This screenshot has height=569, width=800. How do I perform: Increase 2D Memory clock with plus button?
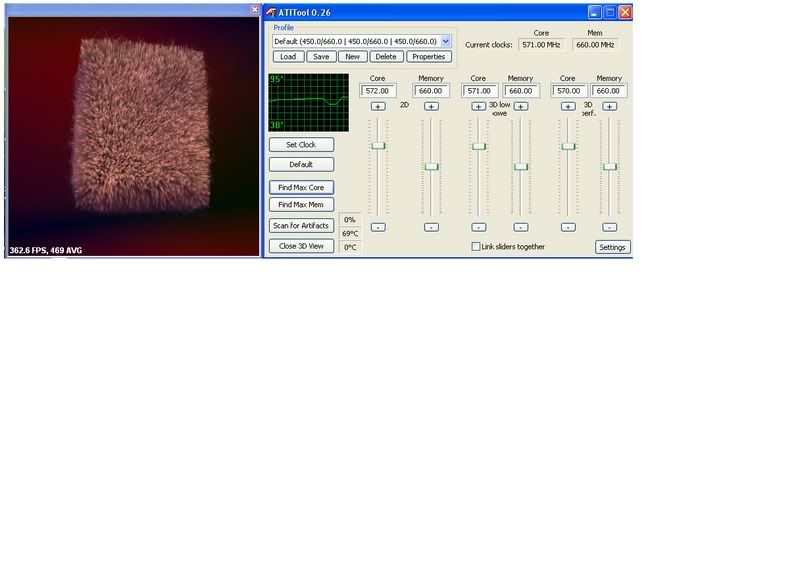[x=431, y=106]
